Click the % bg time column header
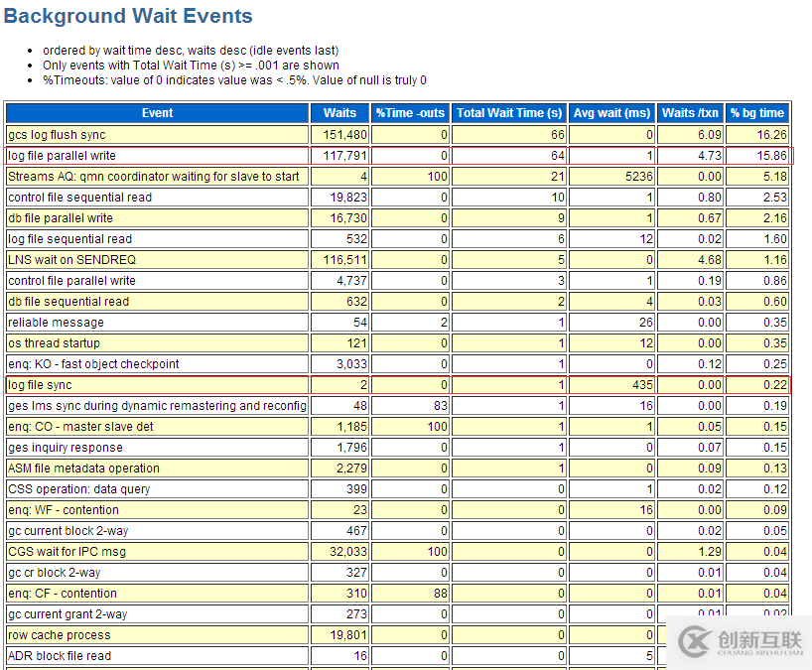This screenshot has width=812, height=670. tap(757, 113)
